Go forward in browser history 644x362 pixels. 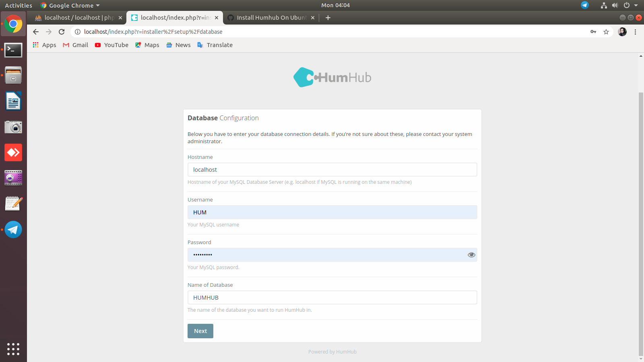click(x=49, y=32)
